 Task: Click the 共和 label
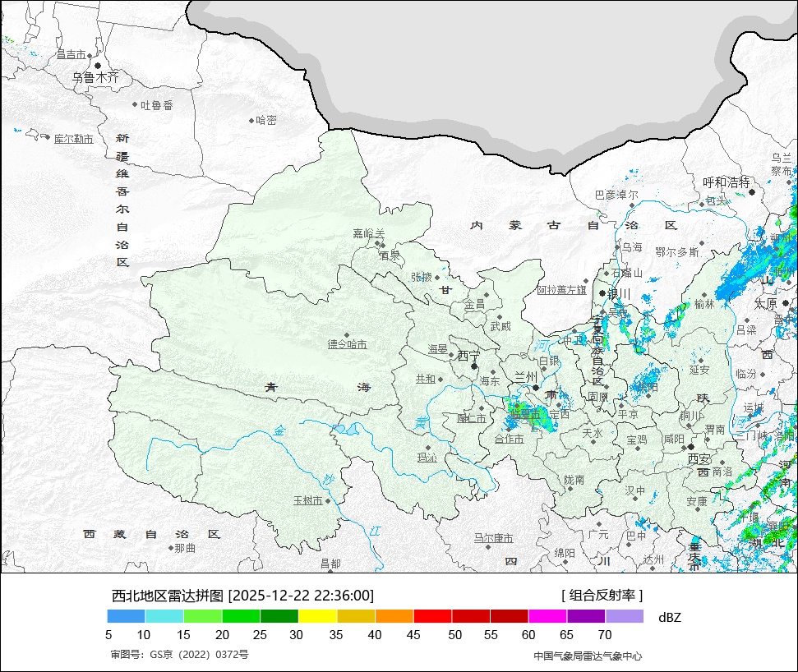426,379
